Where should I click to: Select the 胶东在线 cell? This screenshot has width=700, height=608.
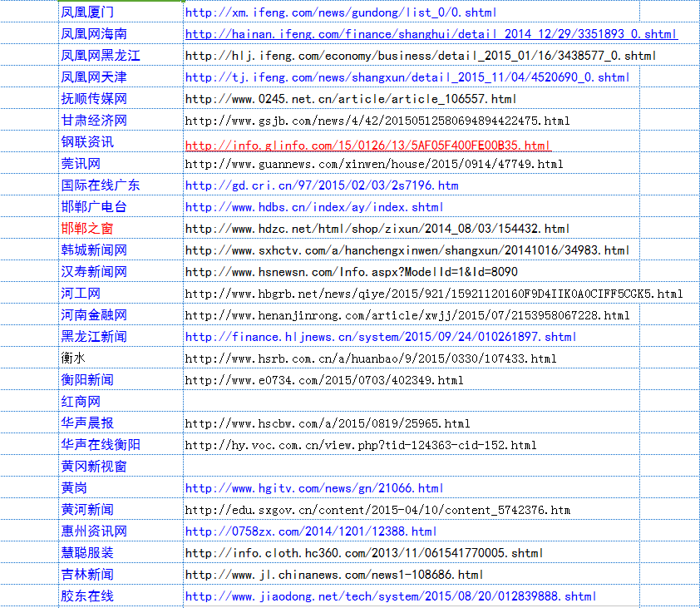[x=121, y=596]
